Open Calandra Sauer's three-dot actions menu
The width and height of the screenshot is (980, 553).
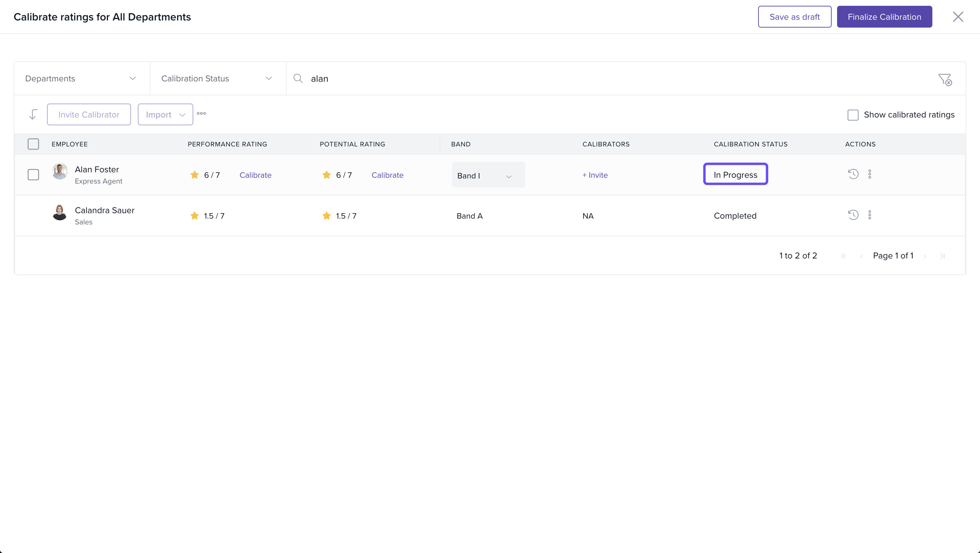point(870,215)
